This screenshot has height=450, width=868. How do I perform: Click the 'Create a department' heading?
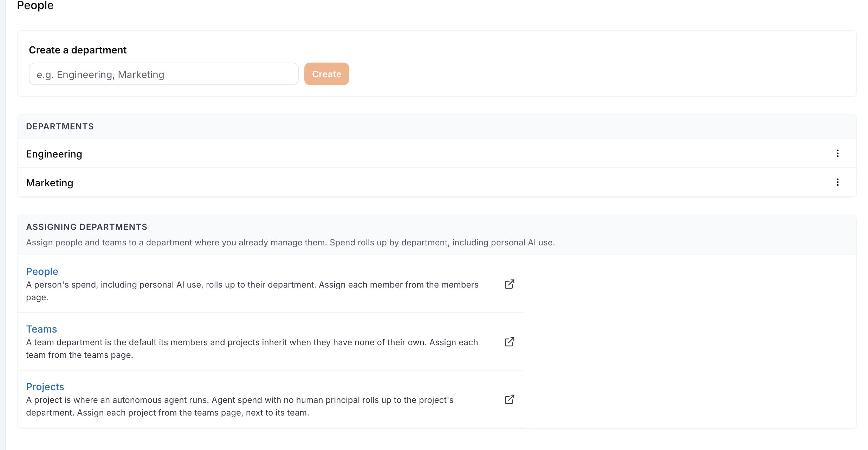[x=78, y=50]
